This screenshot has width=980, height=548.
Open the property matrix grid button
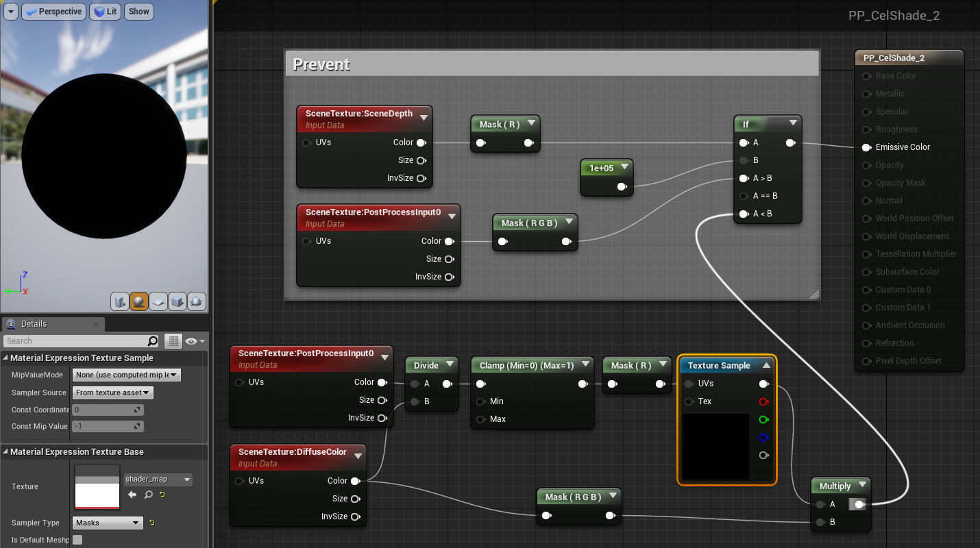[173, 341]
